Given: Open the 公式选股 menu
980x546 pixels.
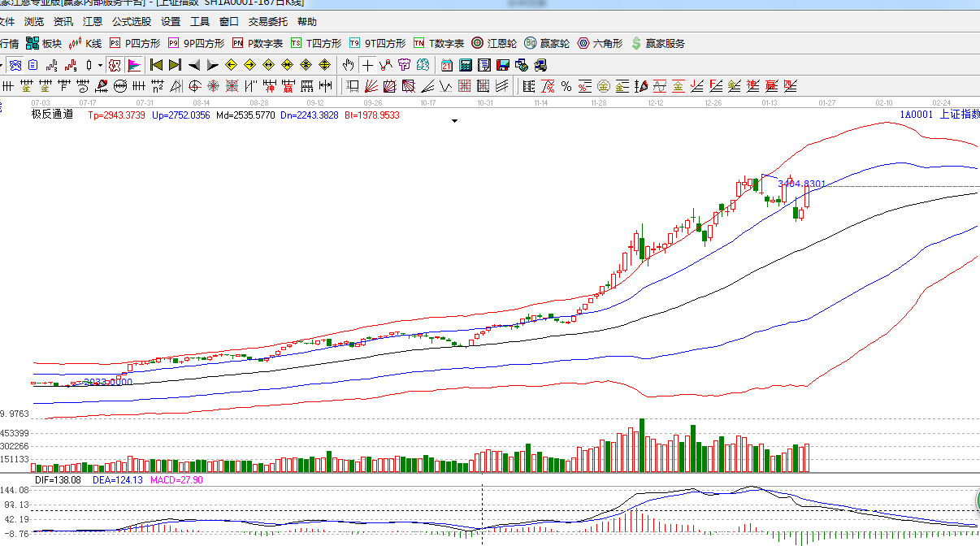Looking at the screenshot, I should [x=132, y=22].
